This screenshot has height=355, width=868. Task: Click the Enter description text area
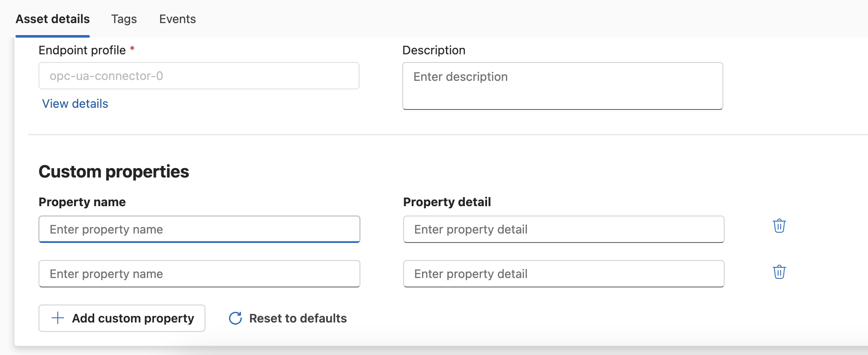(562, 86)
